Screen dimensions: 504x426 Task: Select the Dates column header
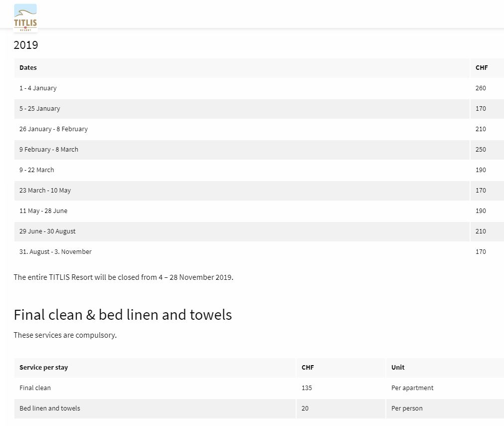click(28, 68)
